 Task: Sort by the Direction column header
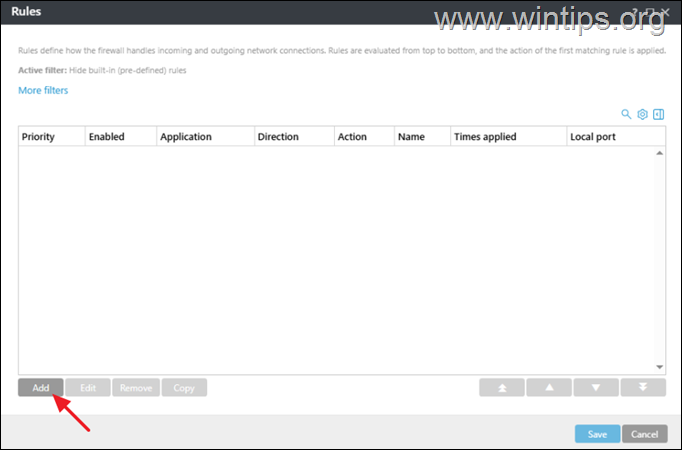point(294,137)
